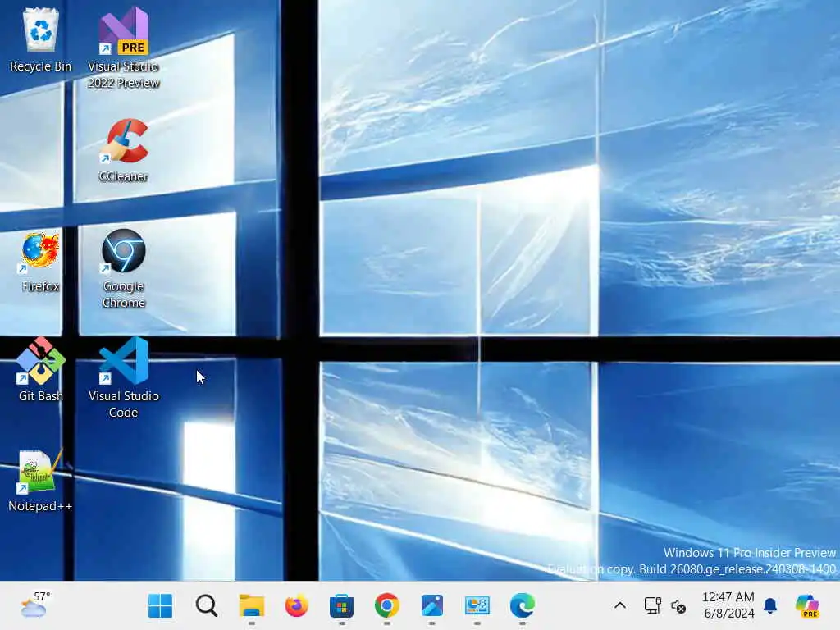Image resolution: width=840 pixels, height=630 pixels.
Task: Open File Explorer from the taskbar
Action: click(x=251, y=606)
